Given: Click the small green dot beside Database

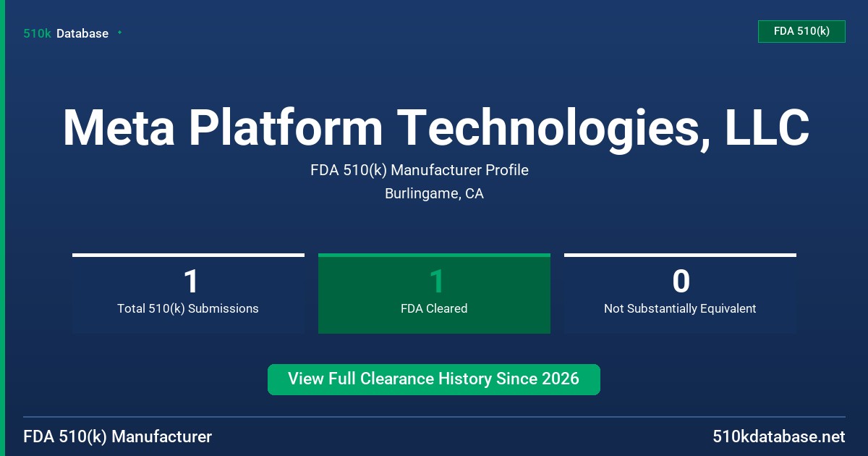Looking at the screenshot, I should click(x=119, y=33).
